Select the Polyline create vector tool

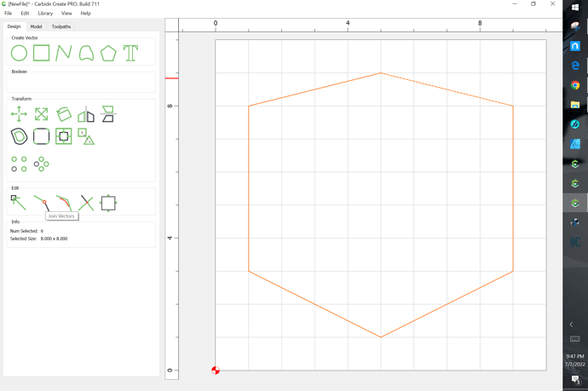pos(63,53)
